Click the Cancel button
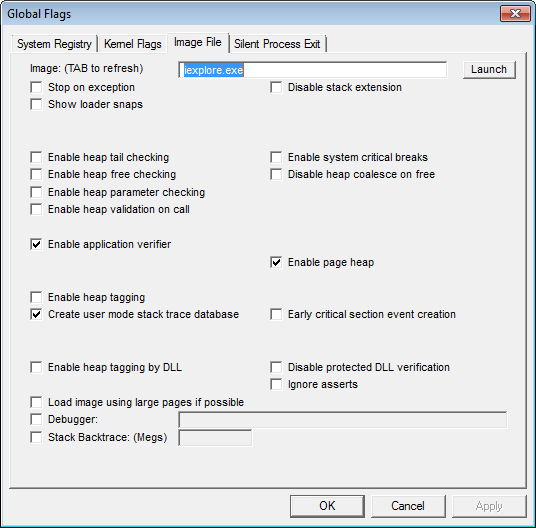The image size is (536, 528). [x=408, y=506]
